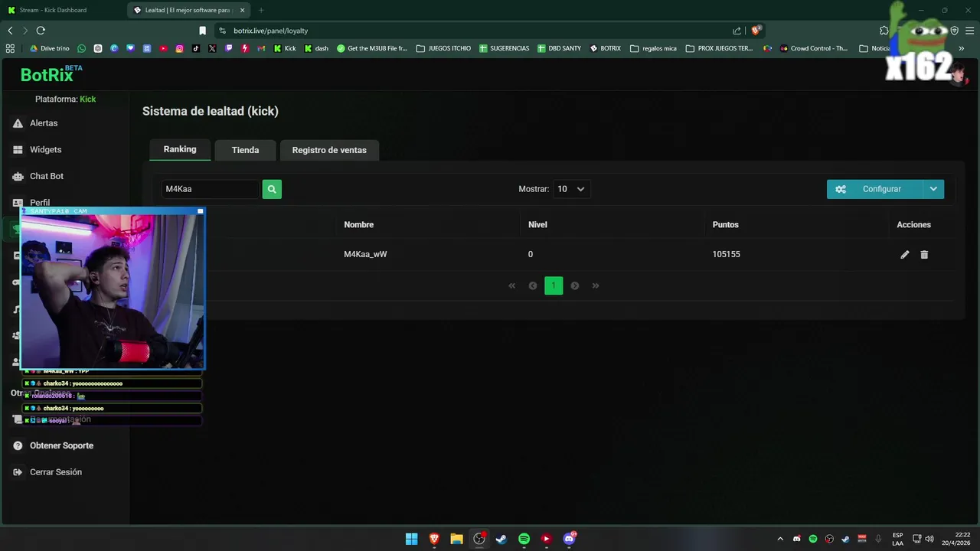Switch to the Ranking tab
Screen dimensions: 980x551
click(180, 149)
